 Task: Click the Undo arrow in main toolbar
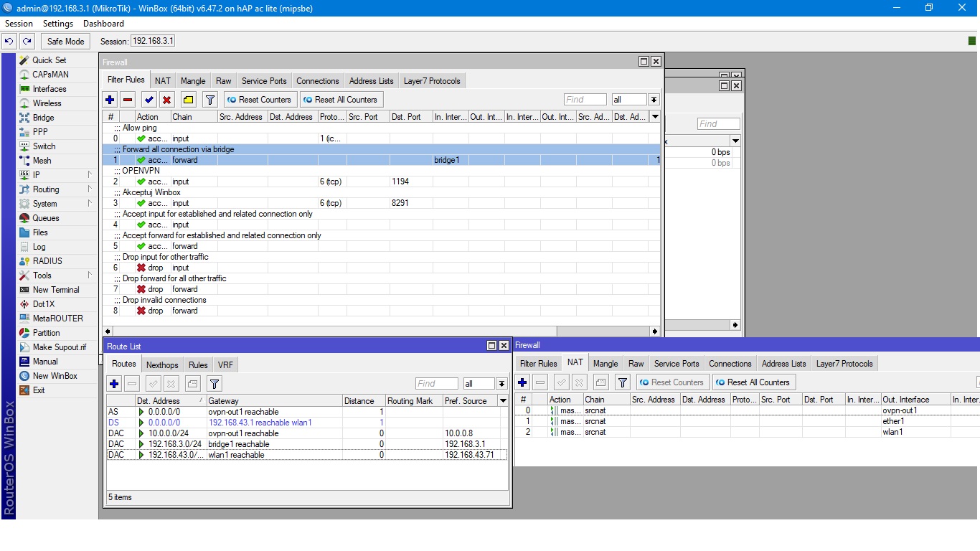tap(9, 42)
